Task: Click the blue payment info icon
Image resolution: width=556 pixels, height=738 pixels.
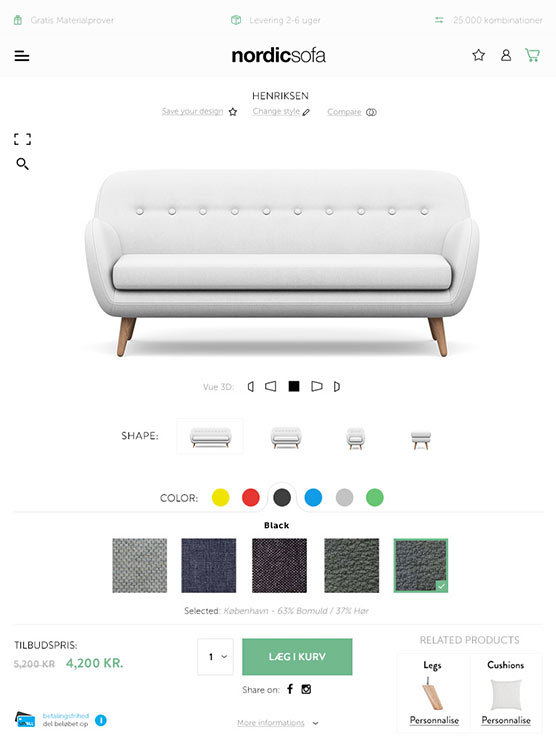Action: coord(101,720)
